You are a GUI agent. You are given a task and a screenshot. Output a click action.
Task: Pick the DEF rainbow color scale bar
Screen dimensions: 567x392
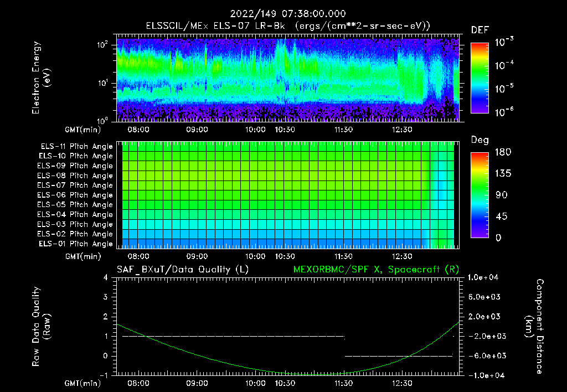click(480, 78)
